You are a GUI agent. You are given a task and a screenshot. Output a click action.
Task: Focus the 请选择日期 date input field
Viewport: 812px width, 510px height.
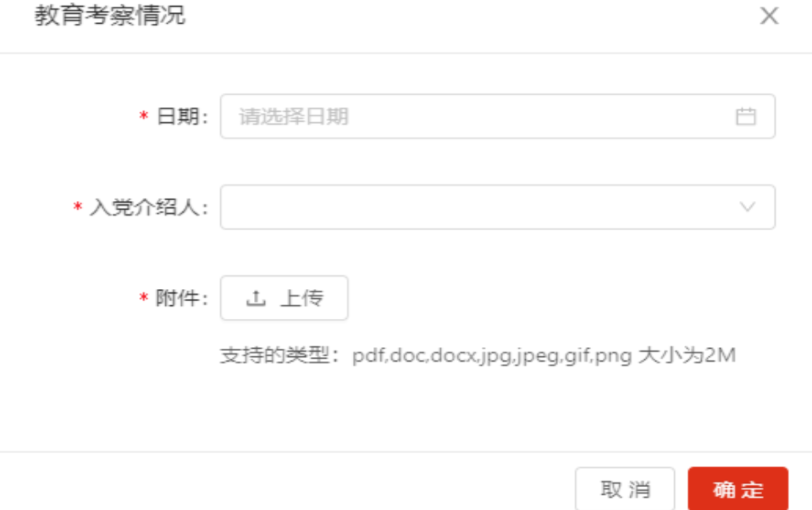click(x=498, y=116)
